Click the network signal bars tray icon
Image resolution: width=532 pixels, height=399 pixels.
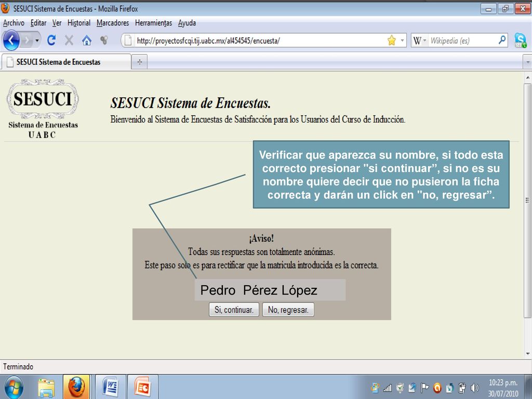(x=387, y=388)
